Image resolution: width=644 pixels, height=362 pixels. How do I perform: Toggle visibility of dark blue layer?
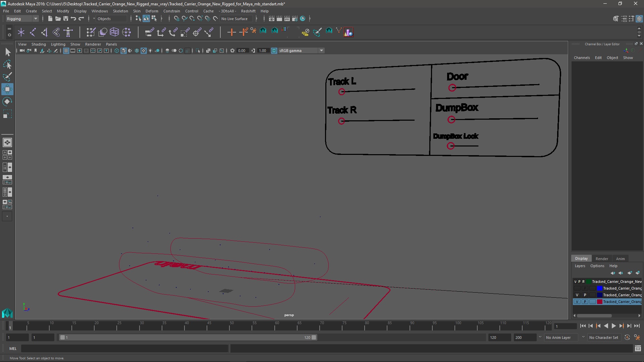577,295
